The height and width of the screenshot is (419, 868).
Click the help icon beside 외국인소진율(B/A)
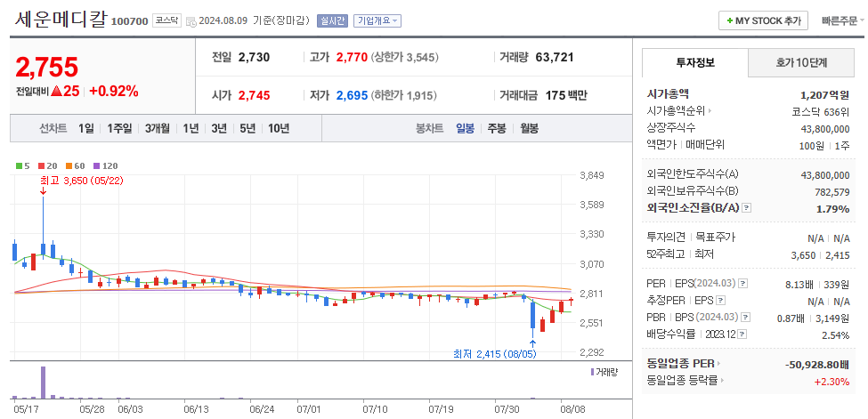pos(747,208)
